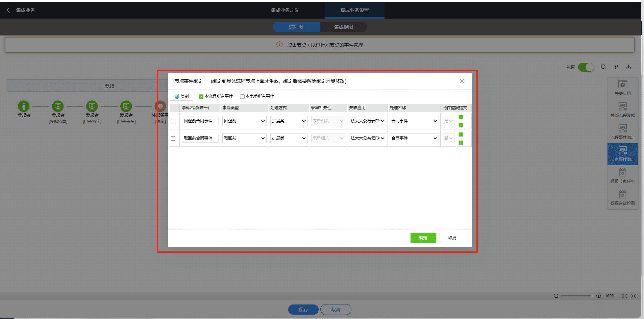Image resolution: width=644 pixels, height=319 pixels.
Task: Click upper green square in 取回前合同事件 row
Action: pyautogui.click(x=461, y=134)
